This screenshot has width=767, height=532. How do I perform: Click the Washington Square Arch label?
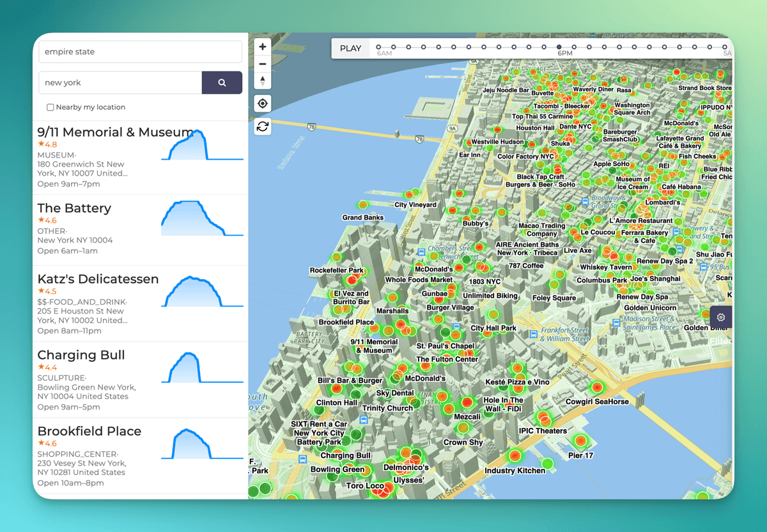coord(632,109)
